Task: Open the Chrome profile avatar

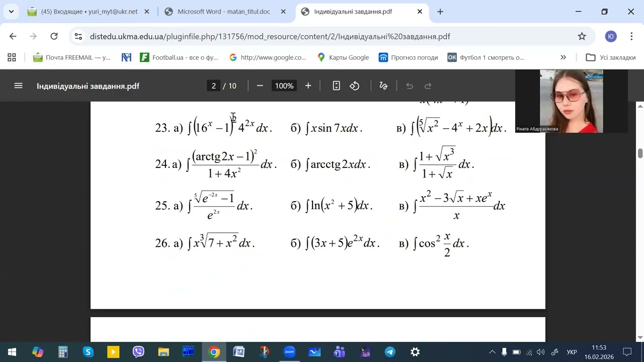Action: pyautogui.click(x=611, y=36)
